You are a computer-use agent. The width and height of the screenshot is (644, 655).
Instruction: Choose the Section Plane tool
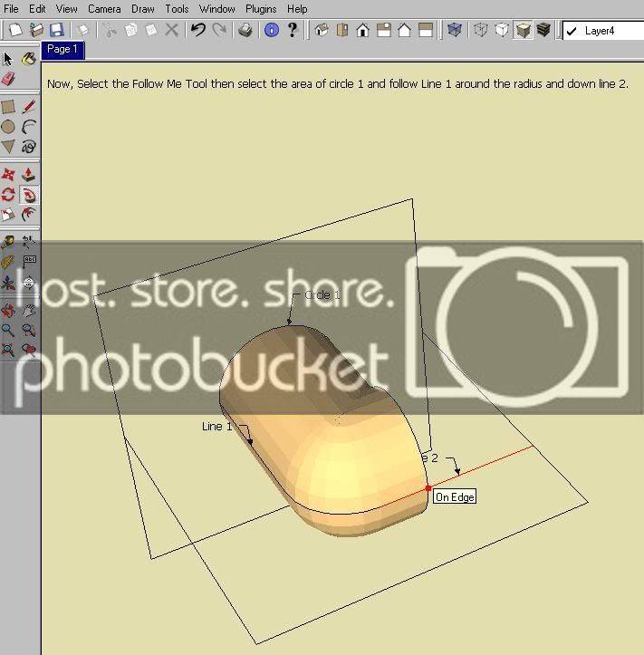coord(28,283)
